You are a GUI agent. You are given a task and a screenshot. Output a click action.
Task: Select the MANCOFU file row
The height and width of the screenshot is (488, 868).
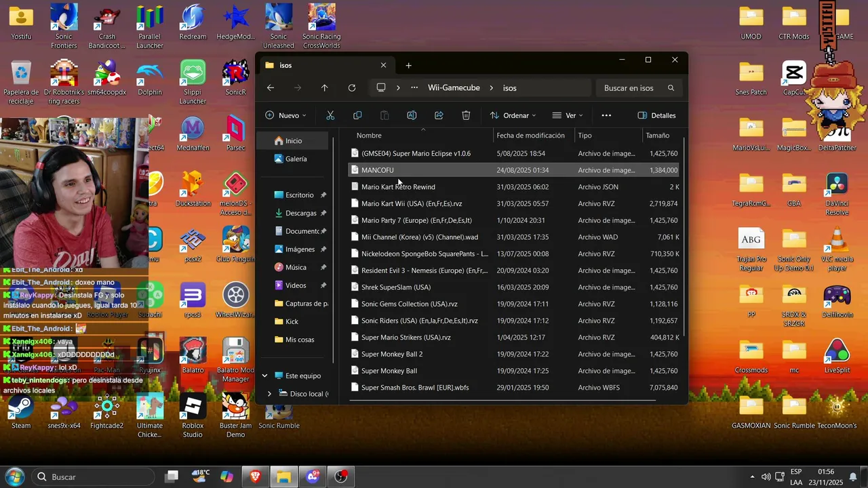click(513, 170)
